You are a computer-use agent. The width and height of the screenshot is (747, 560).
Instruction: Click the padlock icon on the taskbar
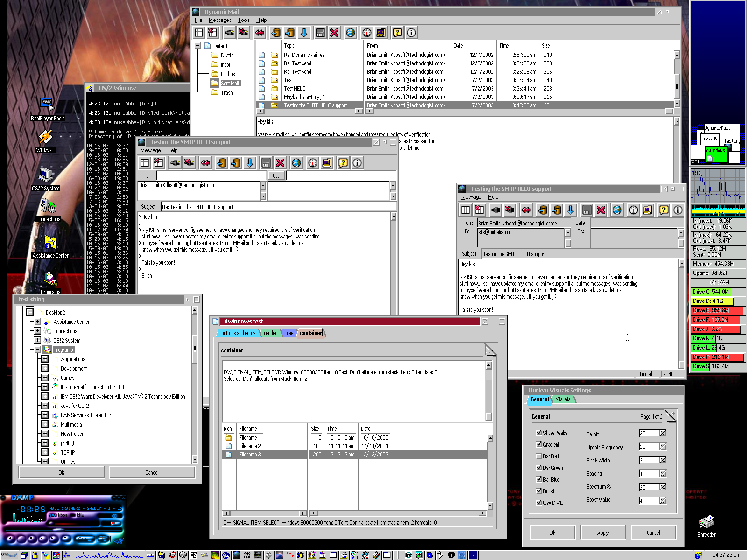click(35, 555)
